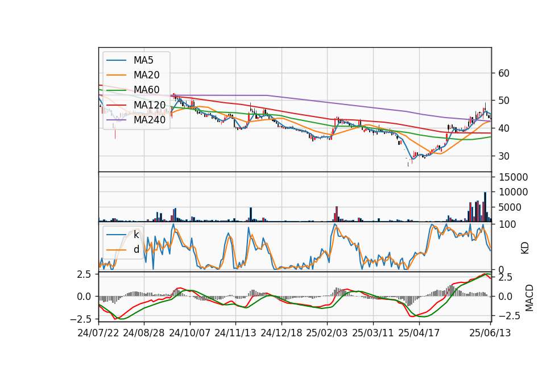The image size is (546, 392).
Task: Select the 24/10/07 date axis label
Action: click(x=190, y=333)
